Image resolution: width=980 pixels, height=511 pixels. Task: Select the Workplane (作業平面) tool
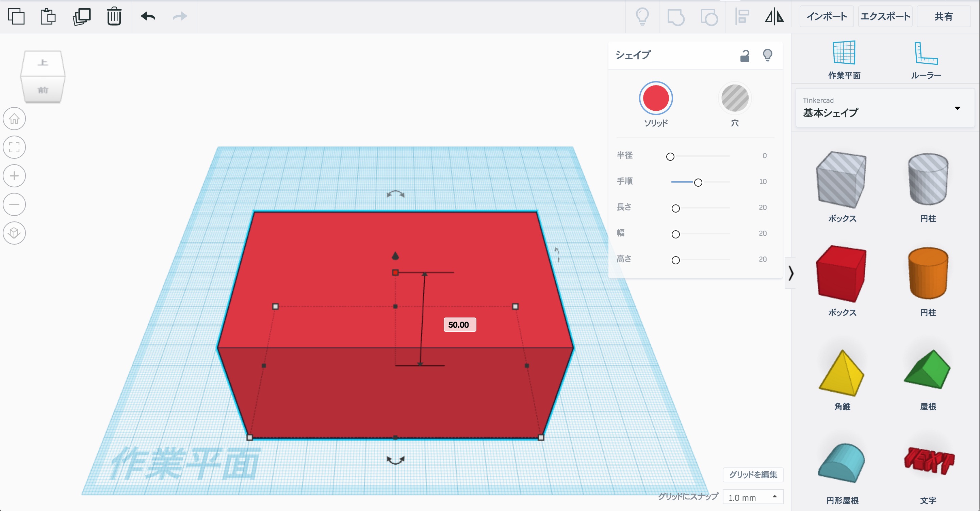coord(844,59)
